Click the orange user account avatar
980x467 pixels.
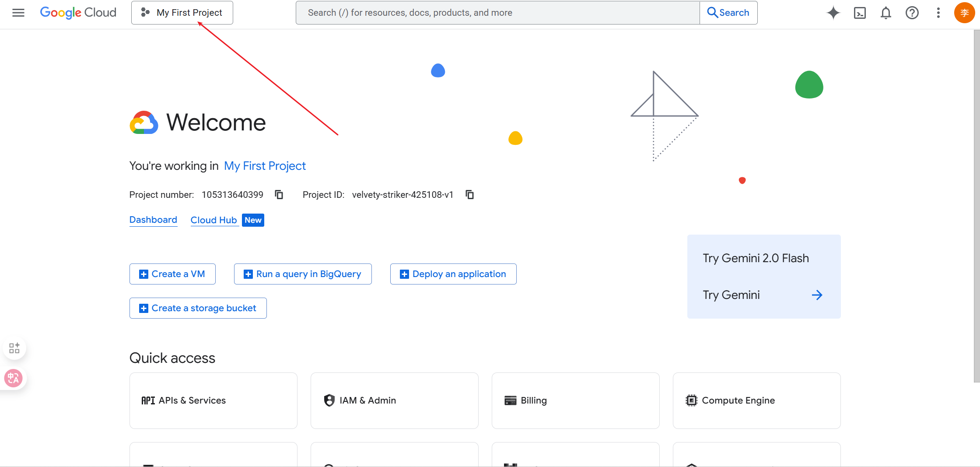click(964, 13)
